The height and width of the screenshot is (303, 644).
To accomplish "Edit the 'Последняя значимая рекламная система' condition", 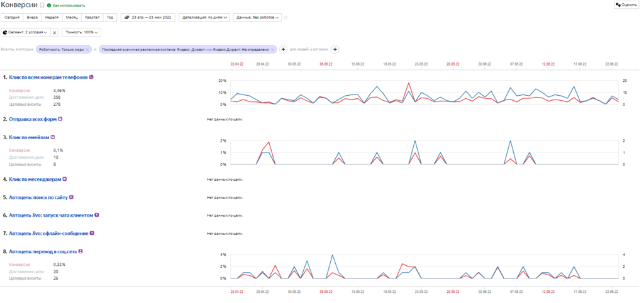I will pyautogui.click(x=186, y=49).
